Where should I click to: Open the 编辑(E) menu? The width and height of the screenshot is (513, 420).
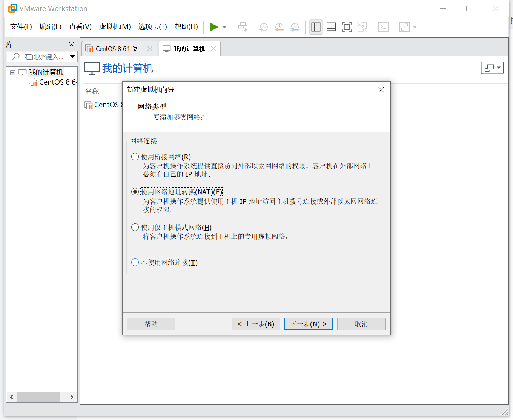tap(51, 27)
